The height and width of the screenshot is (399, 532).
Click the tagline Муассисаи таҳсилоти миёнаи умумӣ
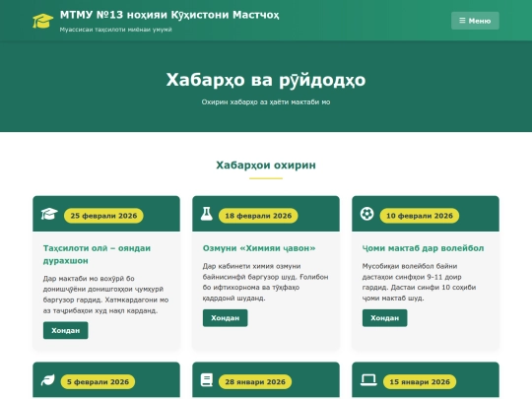tap(115, 30)
